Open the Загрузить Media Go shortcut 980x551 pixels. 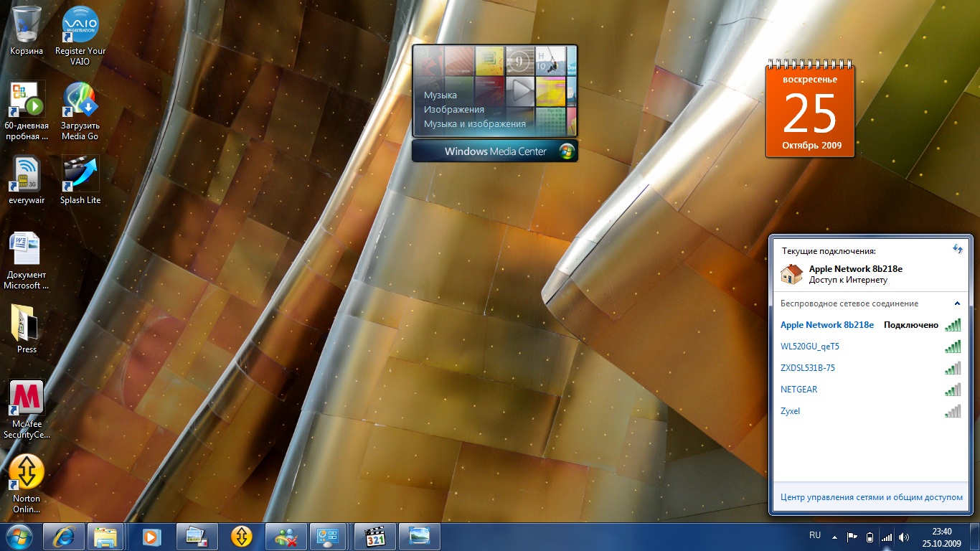(x=80, y=110)
